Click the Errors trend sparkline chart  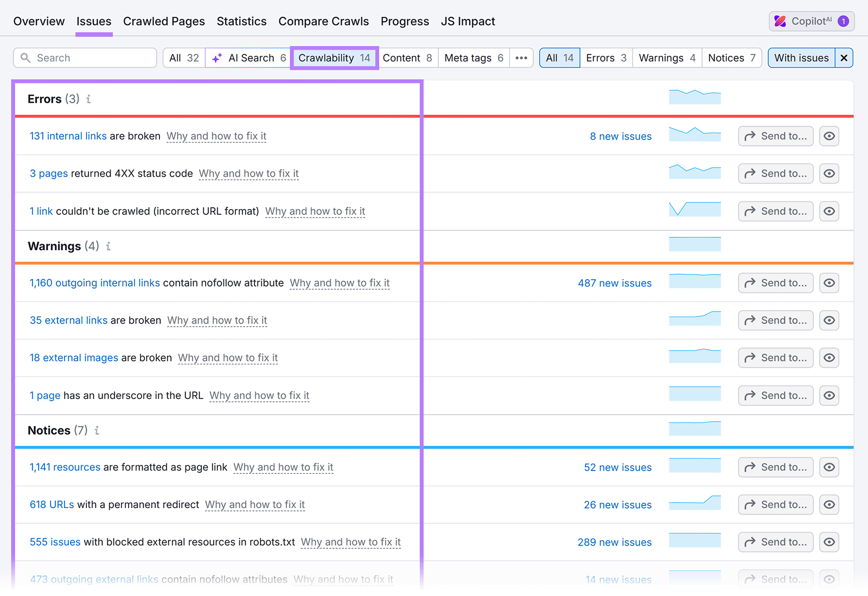click(x=695, y=97)
